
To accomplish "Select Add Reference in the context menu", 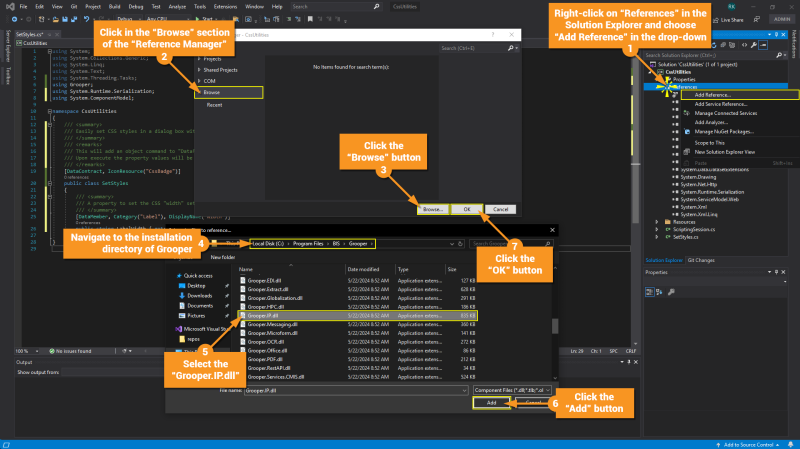I will pyautogui.click(x=740, y=95).
